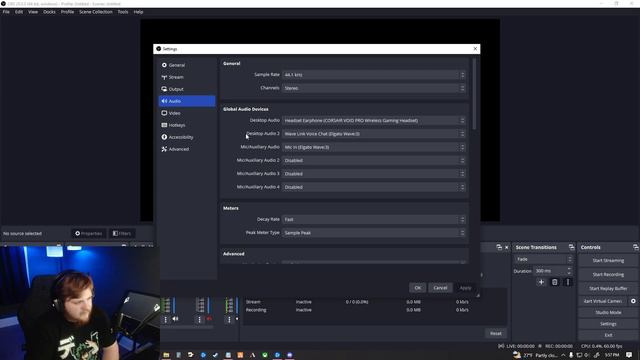
Task: Switch to the Advanced settings tab
Action: (x=187, y=149)
